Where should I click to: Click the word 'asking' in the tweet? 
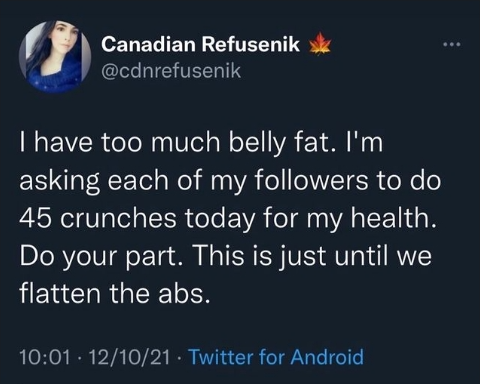click(59, 182)
